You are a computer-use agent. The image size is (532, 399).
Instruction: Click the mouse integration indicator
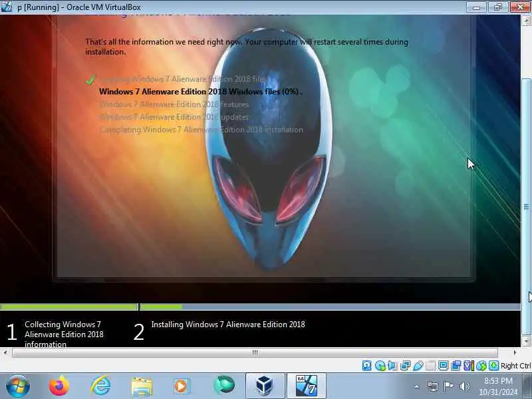pyautogui.click(x=481, y=365)
